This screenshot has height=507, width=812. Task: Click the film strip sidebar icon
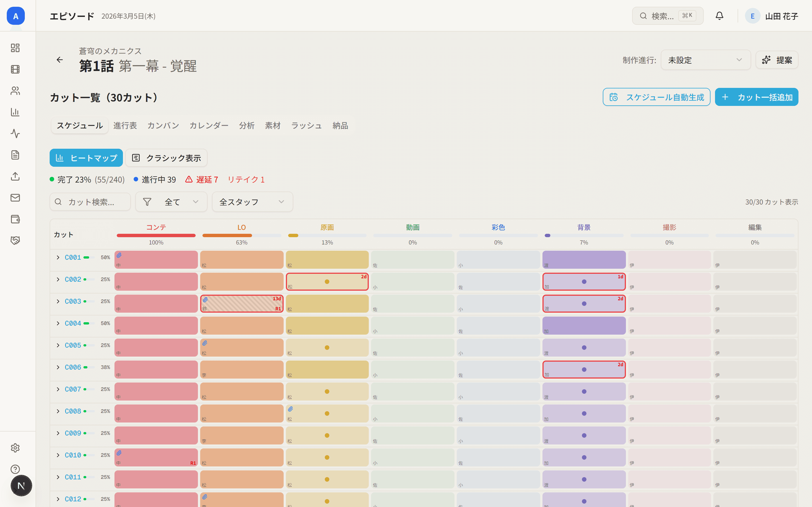coord(15,69)
